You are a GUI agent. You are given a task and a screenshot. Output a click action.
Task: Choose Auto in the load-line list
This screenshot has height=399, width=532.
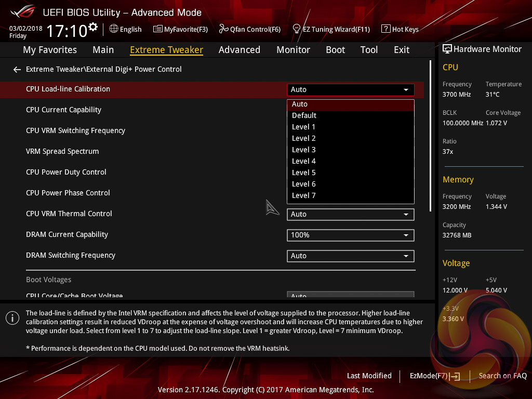coord(351,104)
